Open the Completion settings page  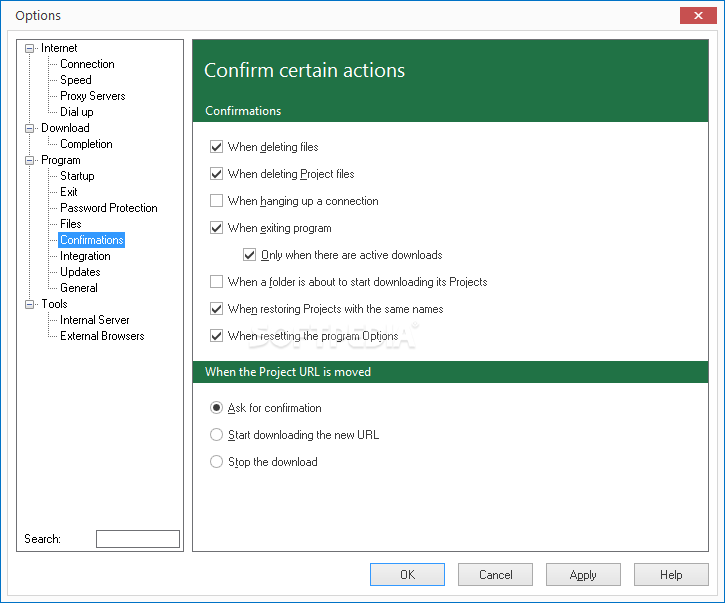tap(86, 144)
